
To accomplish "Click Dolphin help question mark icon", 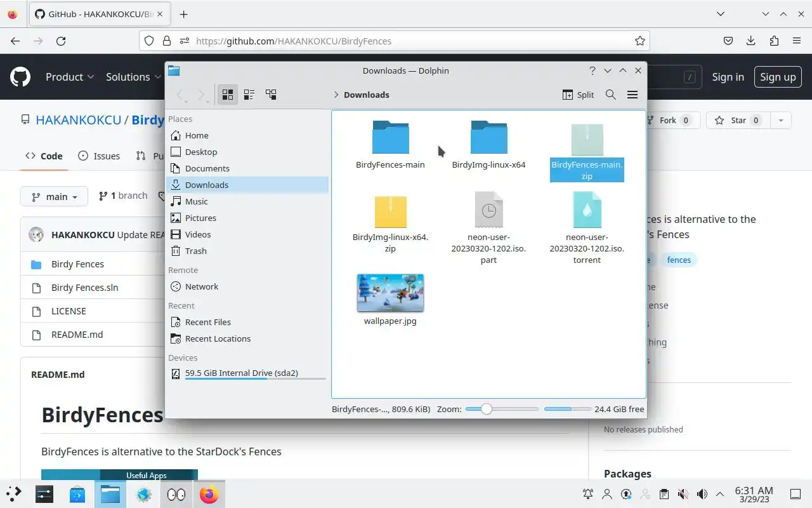I will [x=592, y=70].
